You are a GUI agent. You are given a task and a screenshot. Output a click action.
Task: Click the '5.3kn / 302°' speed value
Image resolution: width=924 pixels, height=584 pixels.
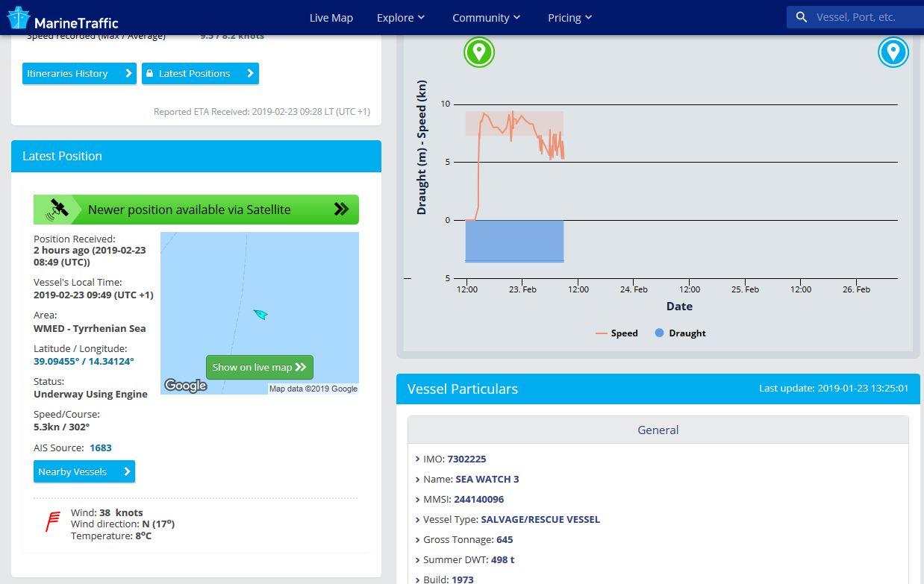(61, 427)
